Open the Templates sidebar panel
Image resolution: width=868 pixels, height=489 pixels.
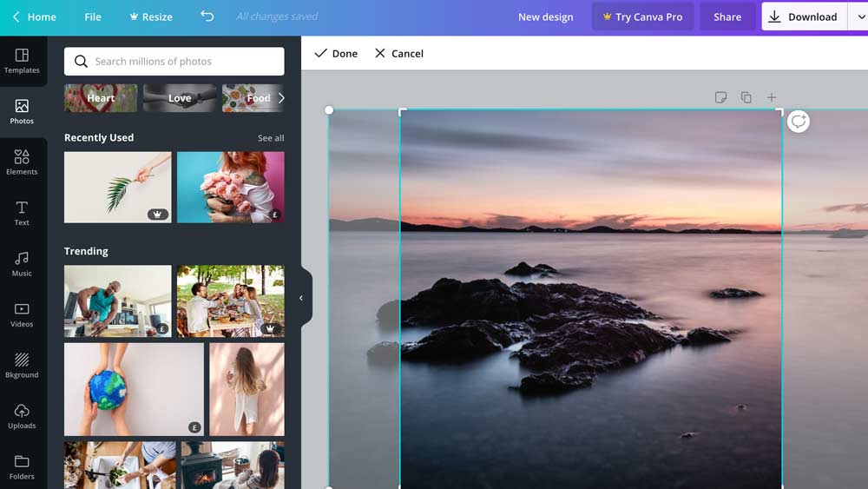point(22,60)
